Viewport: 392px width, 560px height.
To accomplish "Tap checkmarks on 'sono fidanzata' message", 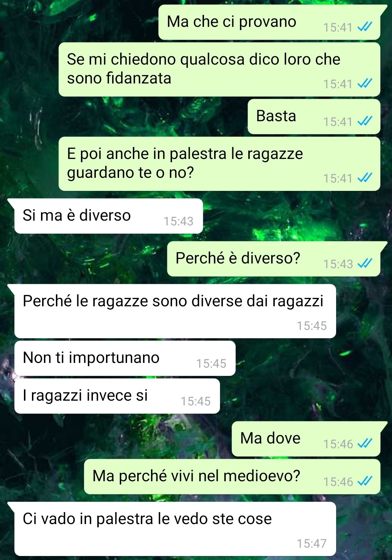I will 365,83.
